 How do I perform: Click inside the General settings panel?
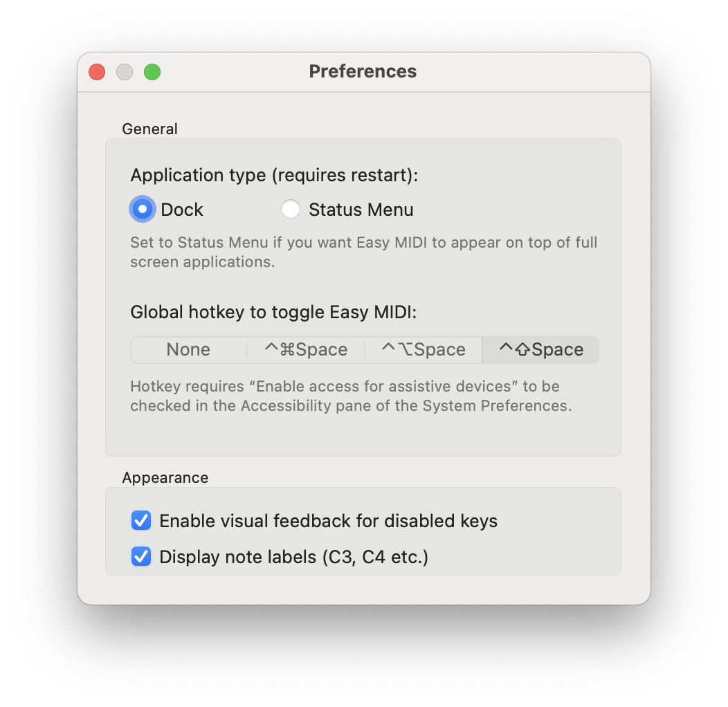363,436
